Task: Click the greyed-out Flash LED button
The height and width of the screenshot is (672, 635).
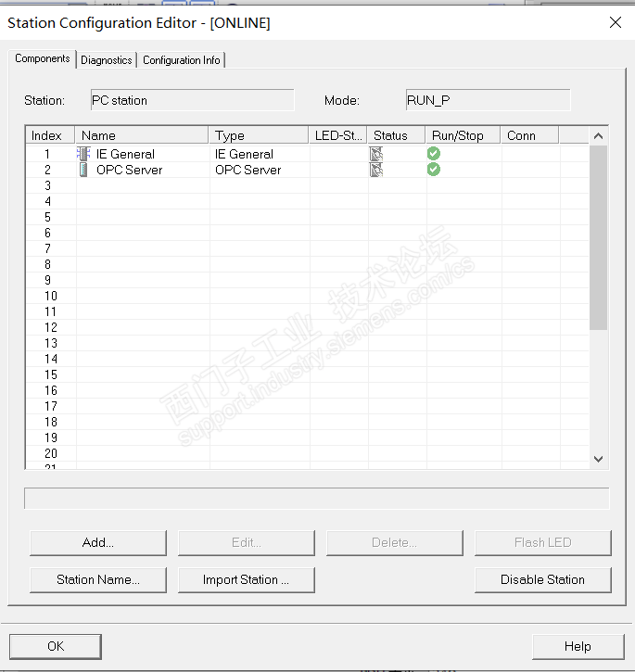Action: point(543,543)
